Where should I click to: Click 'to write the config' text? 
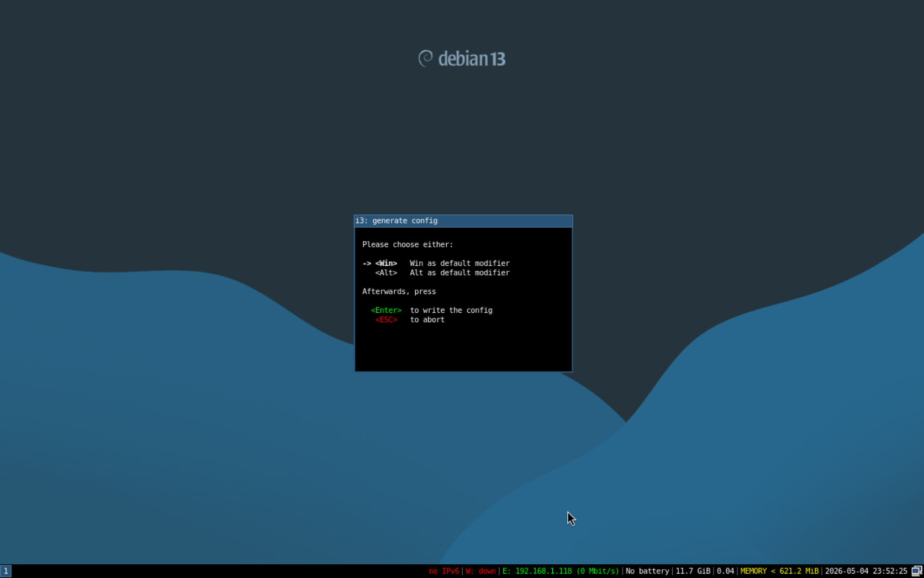[x=451, y=311]
